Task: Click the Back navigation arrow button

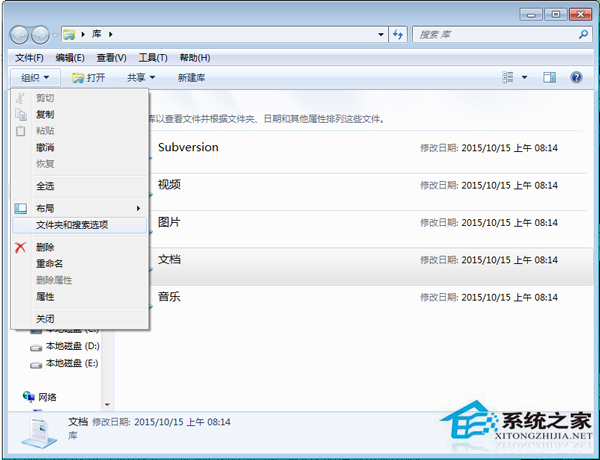Action: [x=21, y=35]
